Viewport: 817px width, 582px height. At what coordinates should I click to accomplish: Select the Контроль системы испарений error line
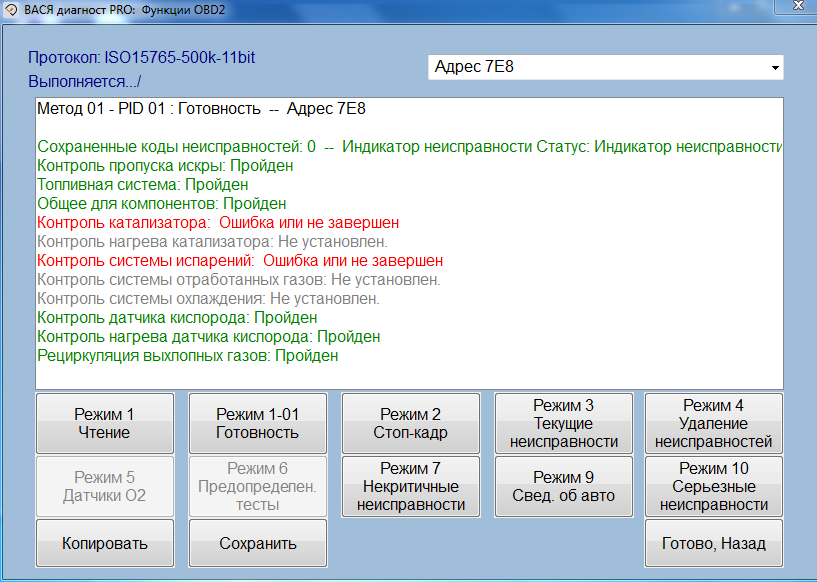click(x=239, y=260)
